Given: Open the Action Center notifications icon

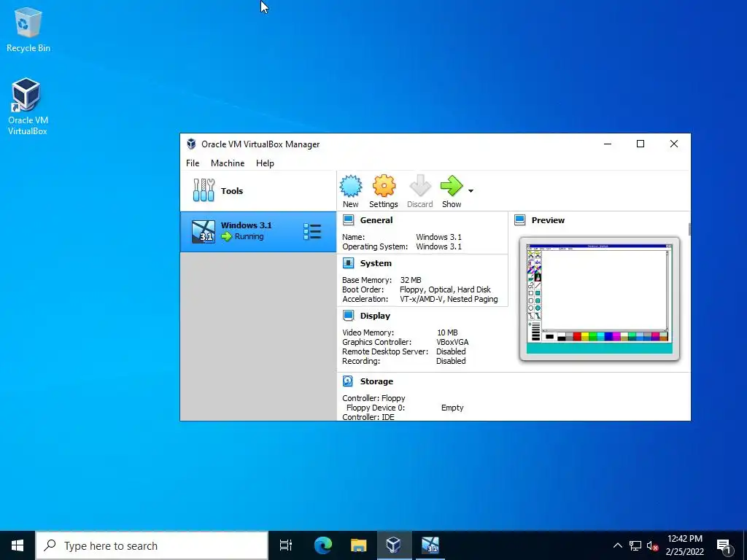Looking at the screenshot, I should (x=724, y=545).
